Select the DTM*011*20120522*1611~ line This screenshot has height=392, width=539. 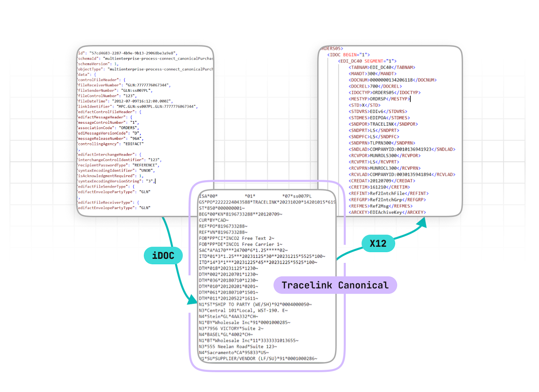coord(228,299)
